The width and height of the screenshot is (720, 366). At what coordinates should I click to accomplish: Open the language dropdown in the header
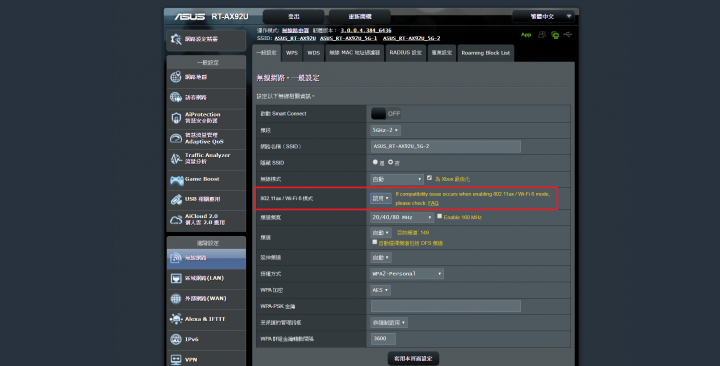click(545, 17)
